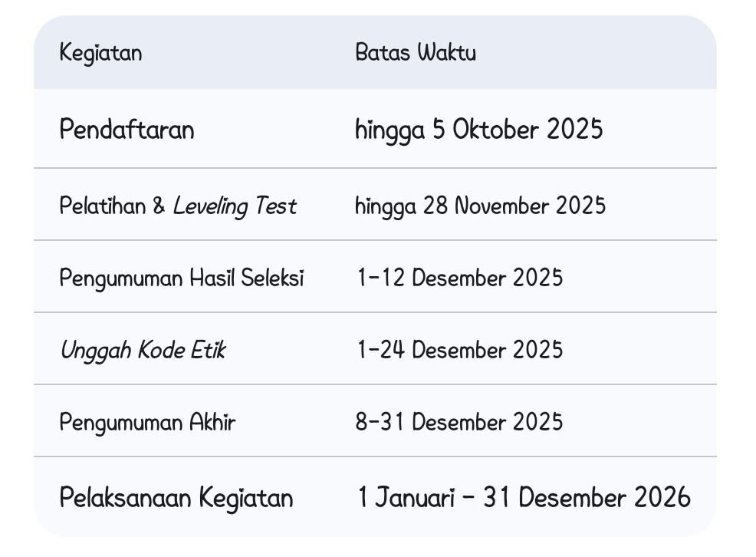The height and width of the screenshot is (557, 756).
Task: Select the Unggah Kode Etik cell
Action: click(x=143, y=350)
